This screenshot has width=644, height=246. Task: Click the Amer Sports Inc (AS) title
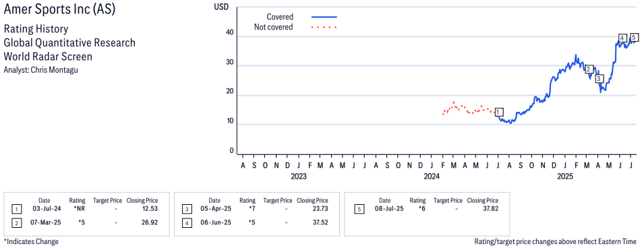(59, 10)
